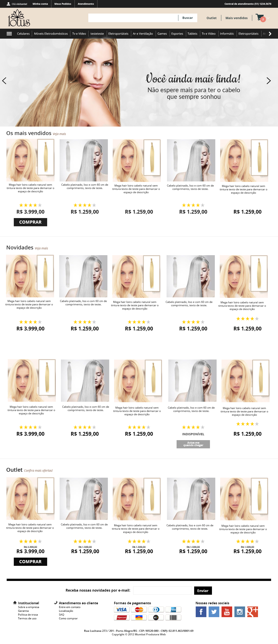Open the Games category

[162, 34]
